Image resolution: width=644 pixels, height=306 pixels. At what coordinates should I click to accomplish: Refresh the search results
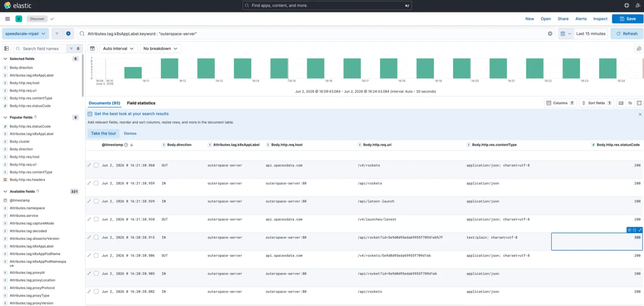627,34
